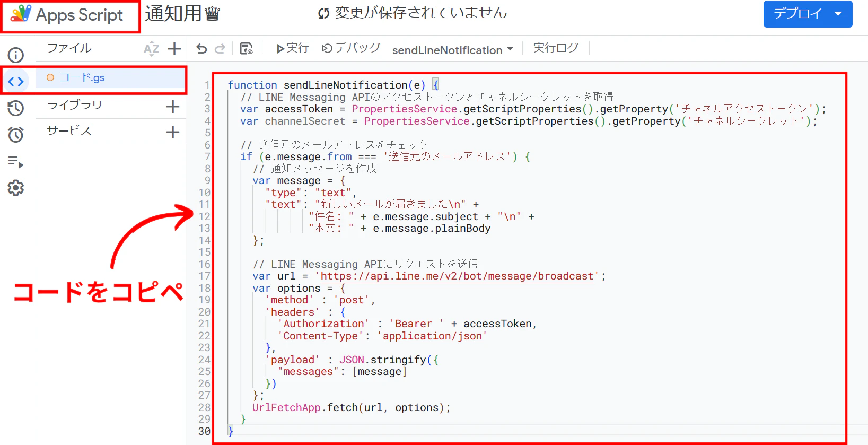Open the sendLineNotification function dropdown
The height and width of the screenshot is (445, 868).
(x=453, y=50)
